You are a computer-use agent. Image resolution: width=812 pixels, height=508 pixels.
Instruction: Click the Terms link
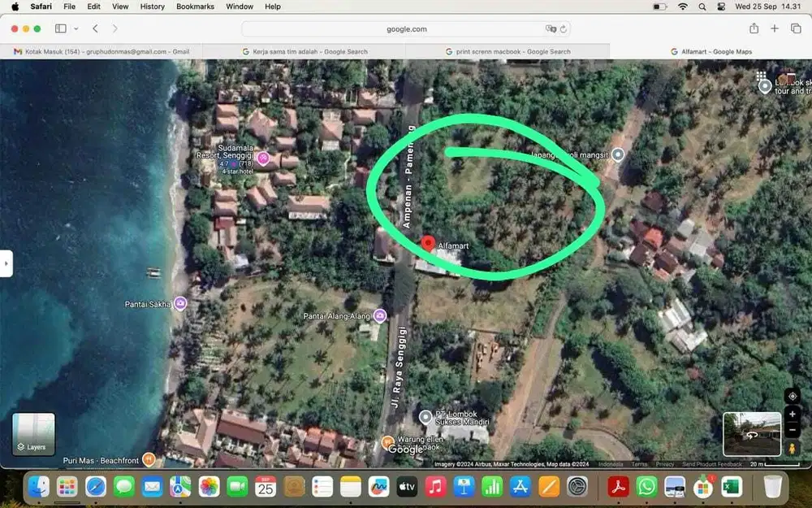(x=640, y=463)
